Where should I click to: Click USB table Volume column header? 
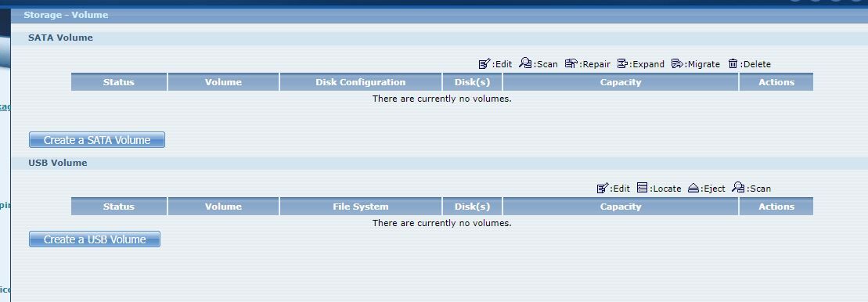[x=223, y=207]
